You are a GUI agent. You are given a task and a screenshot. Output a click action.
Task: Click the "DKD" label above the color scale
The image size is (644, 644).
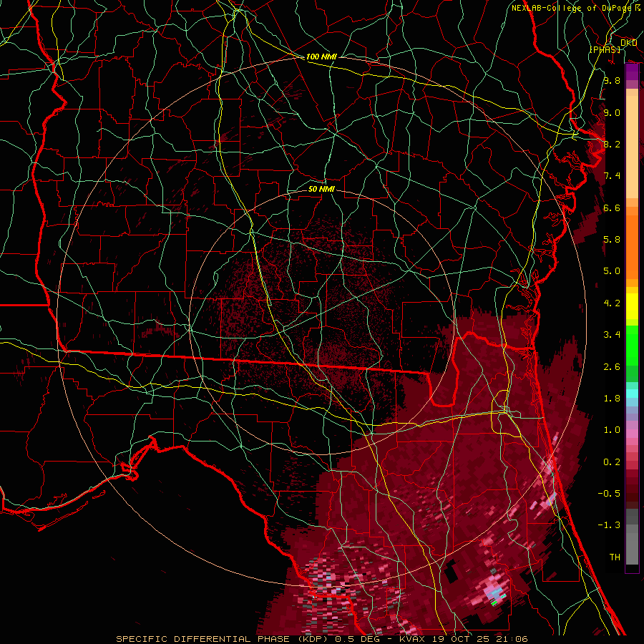click(628, 43)
